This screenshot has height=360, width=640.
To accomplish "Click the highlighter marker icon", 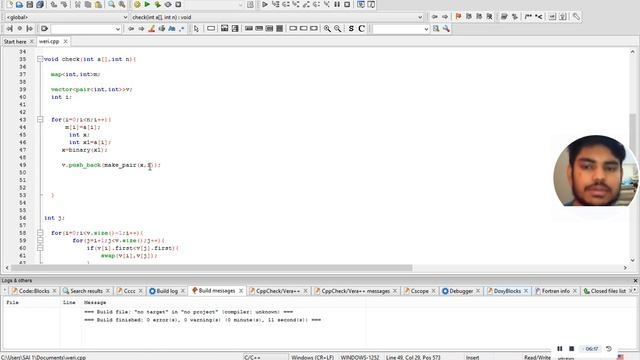I will point(151,29).
